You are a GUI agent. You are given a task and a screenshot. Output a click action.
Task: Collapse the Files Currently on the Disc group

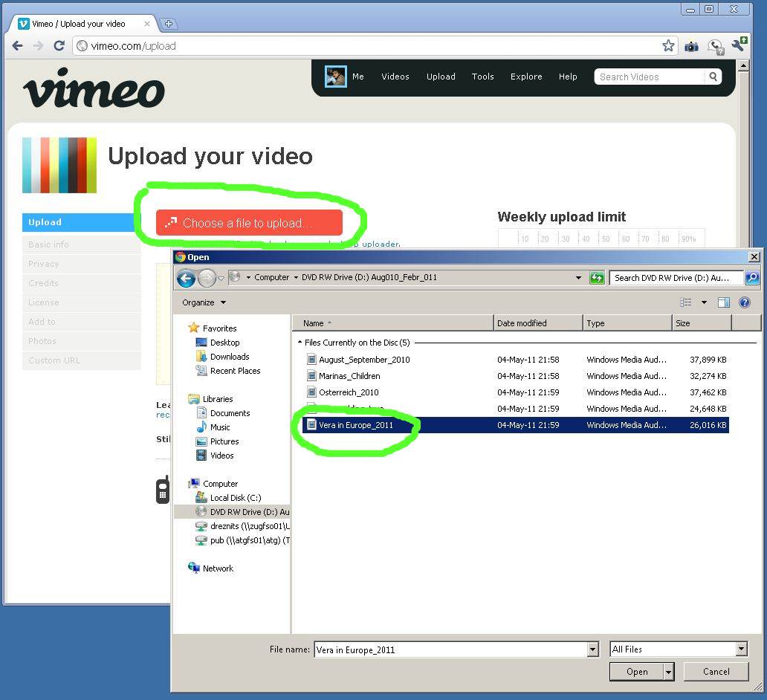300,343
